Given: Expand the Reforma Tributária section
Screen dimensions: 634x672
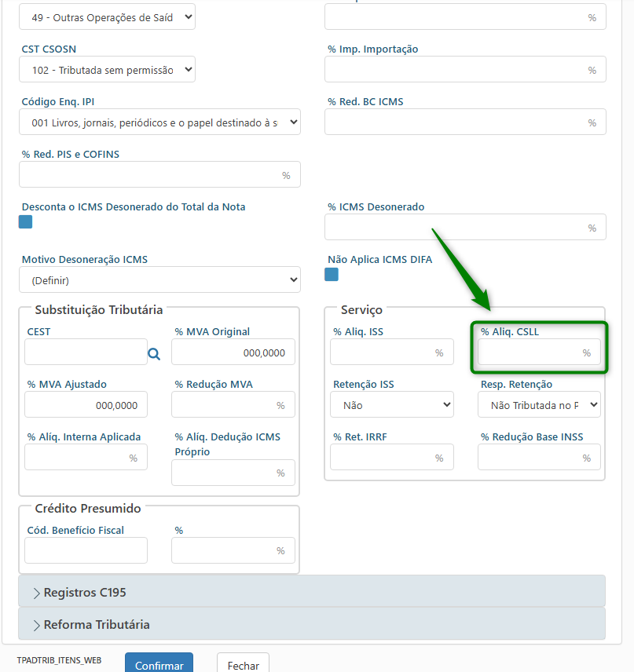Looking at the screenshot, I should pos(312,625).
